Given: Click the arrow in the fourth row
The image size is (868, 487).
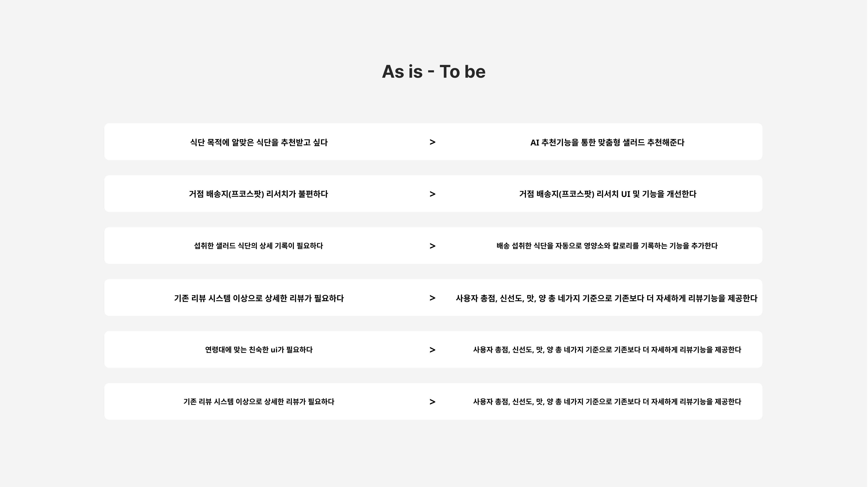Looking at the screenshot, I should [x=433, y=298].
